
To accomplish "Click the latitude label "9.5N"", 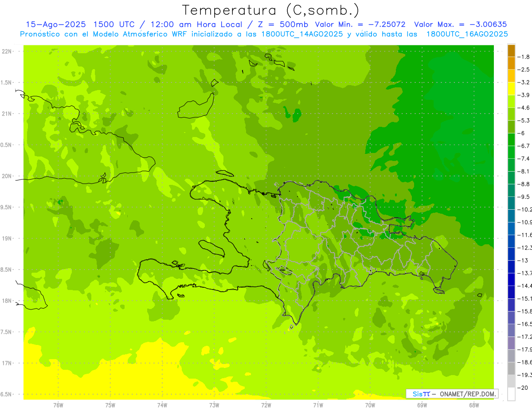I will coord(6,207).
